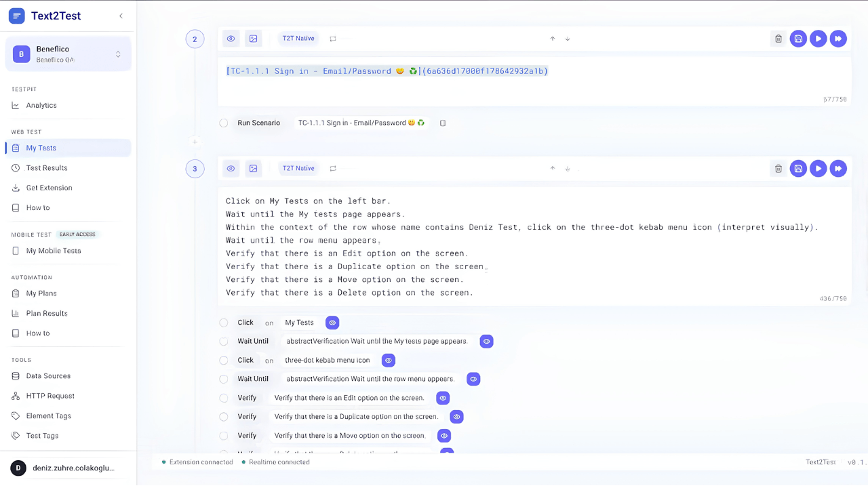Click T2T Native badge on step 3
This screenshot has width=868, height=488.
point(298,168)
